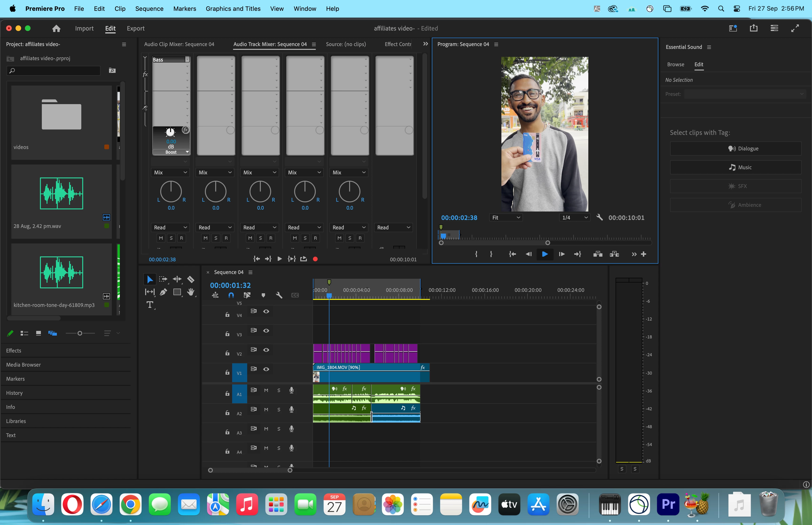Screen dimensions: 812x525
Task: Select the Hand tool
Action: (191, 292)
